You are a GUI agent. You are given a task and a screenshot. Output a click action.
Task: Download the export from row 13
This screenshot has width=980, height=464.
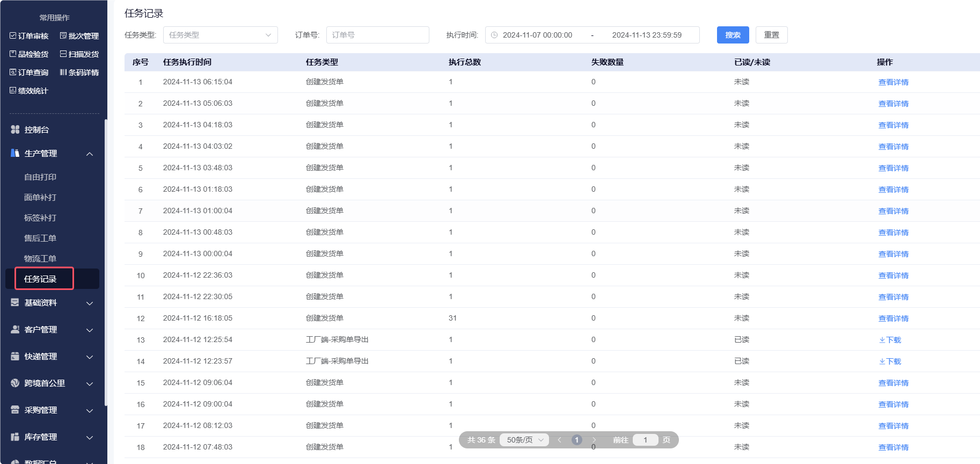click(890, 340)
